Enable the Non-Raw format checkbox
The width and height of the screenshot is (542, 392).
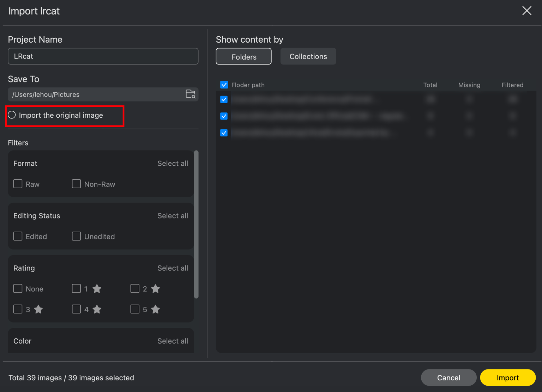coord(76,184)
